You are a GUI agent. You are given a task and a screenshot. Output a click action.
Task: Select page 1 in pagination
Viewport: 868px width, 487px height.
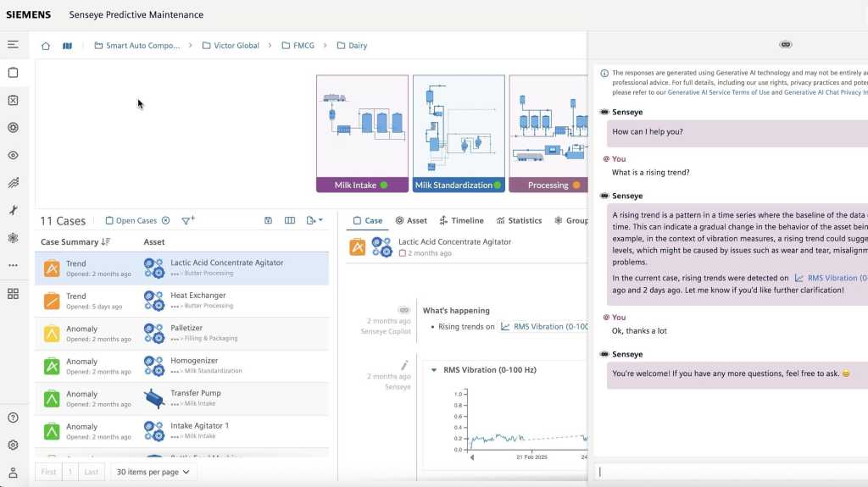[x=70, y=472]
